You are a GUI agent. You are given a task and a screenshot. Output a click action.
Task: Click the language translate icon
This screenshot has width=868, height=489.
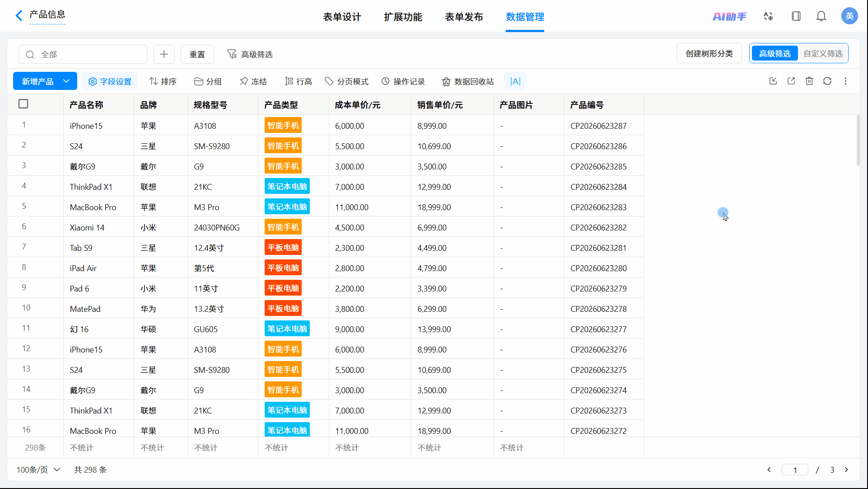tap(768, 16)
